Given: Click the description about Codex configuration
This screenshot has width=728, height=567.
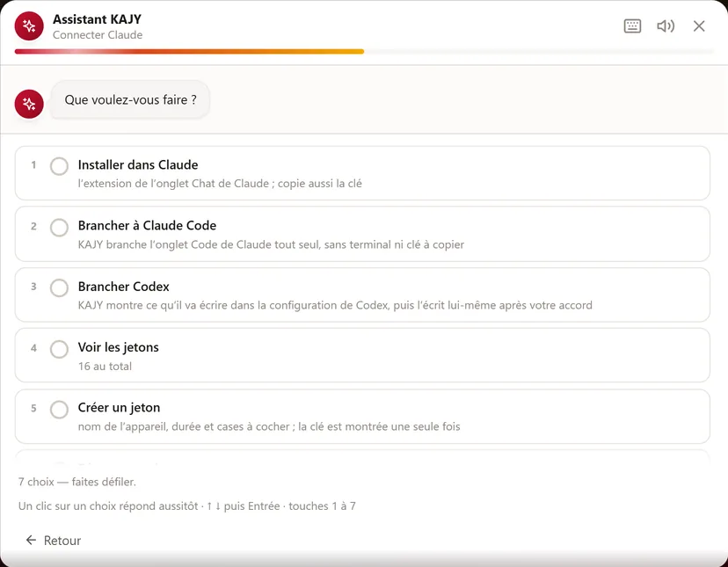Looking at the screenshot, I should tap(335, 306).
